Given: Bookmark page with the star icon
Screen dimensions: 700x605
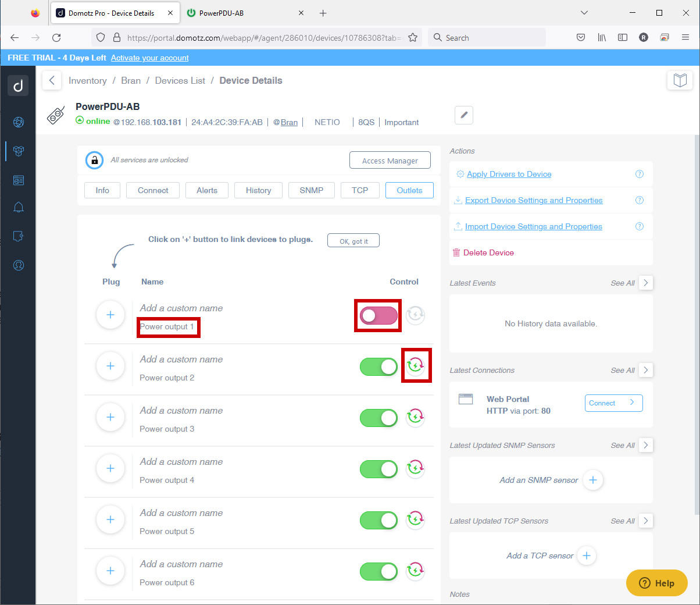Looking at the screenshot, I should pyautogui.click(x=413, y=37).
